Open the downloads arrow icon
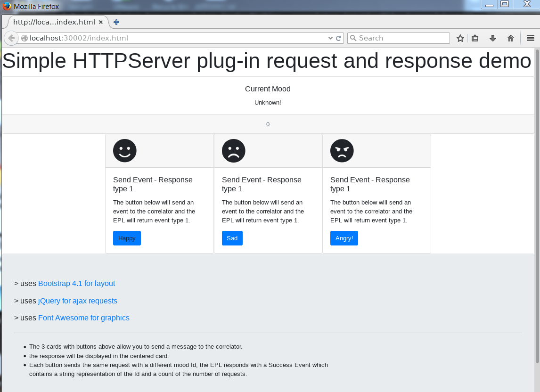The width and height of the screenshot is (540, 392). 493,38
